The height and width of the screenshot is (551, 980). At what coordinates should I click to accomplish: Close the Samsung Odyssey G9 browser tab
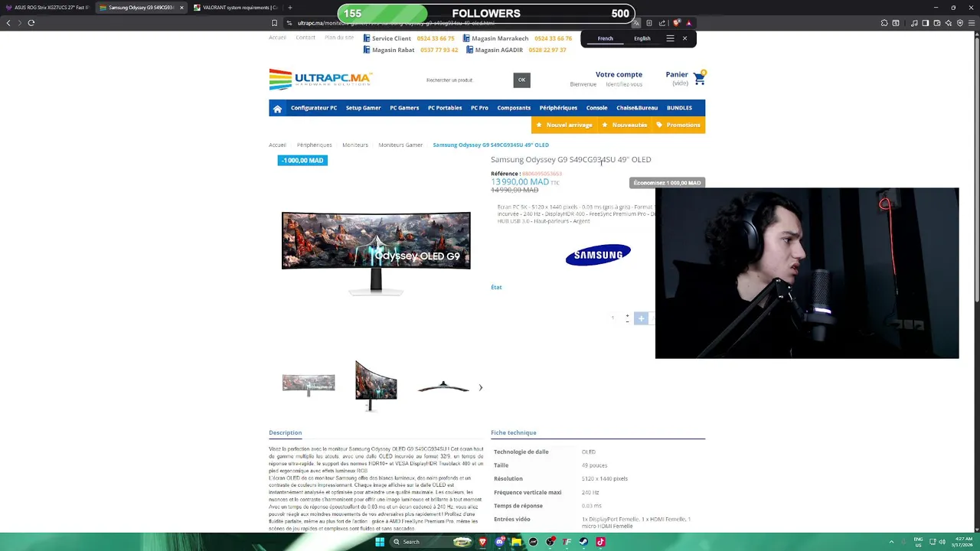181,8
